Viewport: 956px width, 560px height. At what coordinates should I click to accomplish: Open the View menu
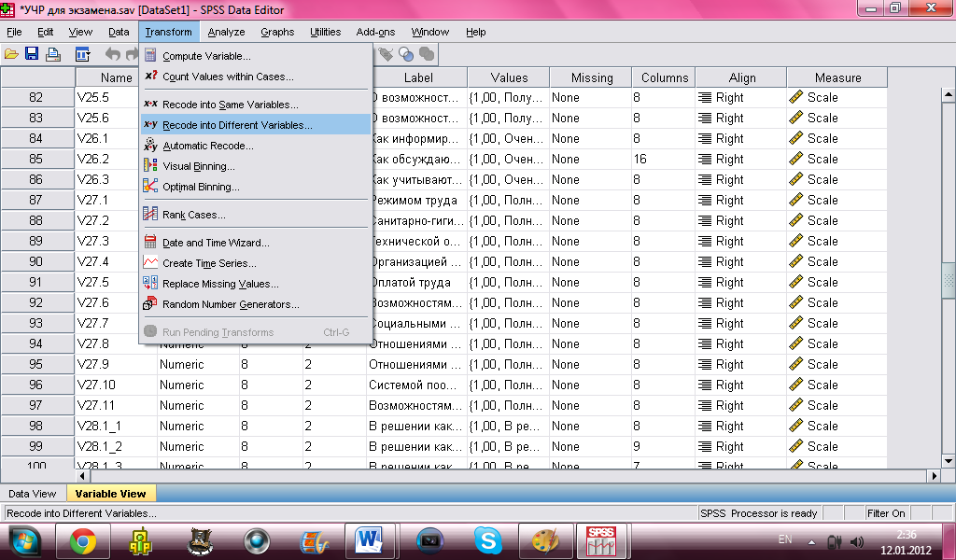click(80, 32)
